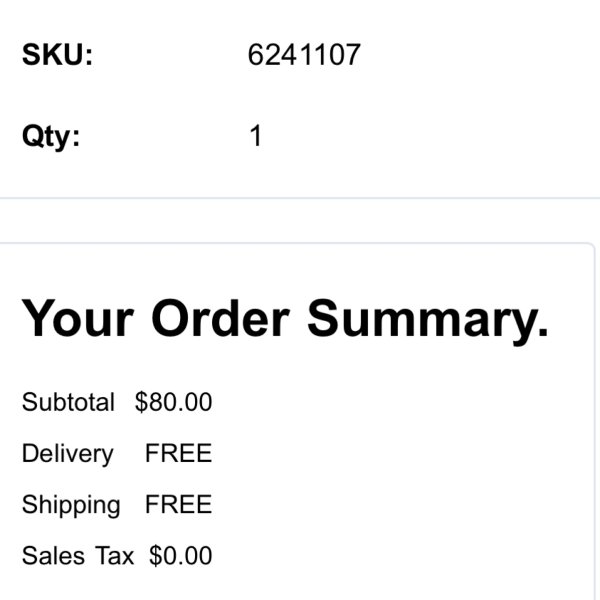Click the Sales label in Sales Tax
The width and height of the screenshot is (600, 600).
click(x=54, y=556)
